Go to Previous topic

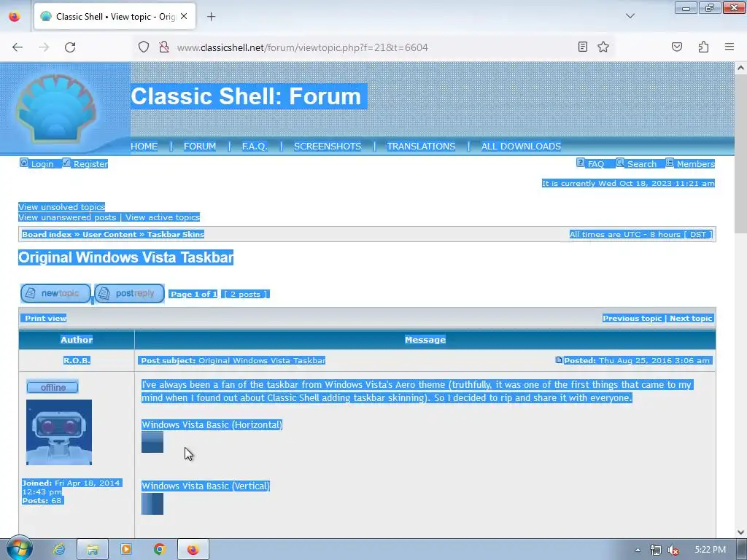pyautogui.click(x=632, y=318)
